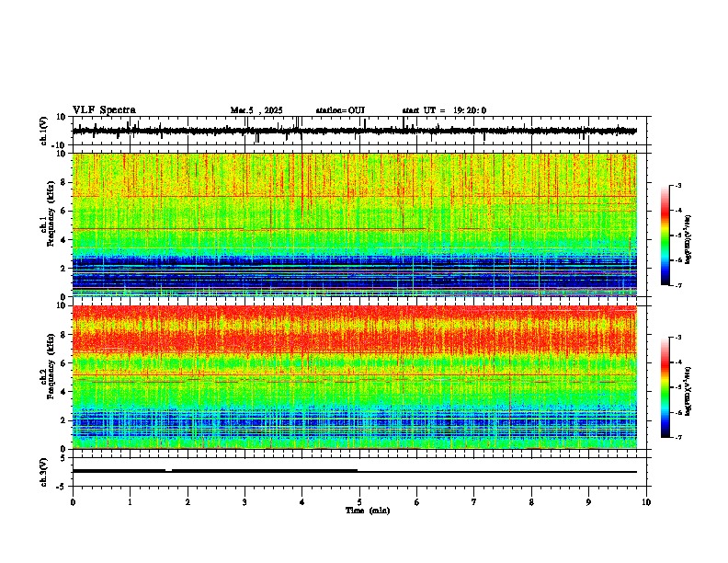The image size is (728, 563).
Task: Click time axis tick label "9"
Action: click(588, 502)
